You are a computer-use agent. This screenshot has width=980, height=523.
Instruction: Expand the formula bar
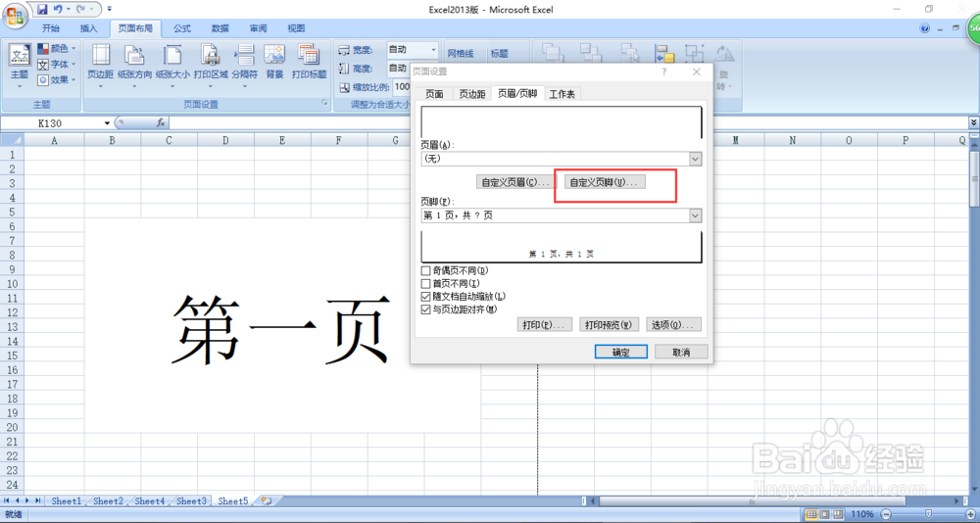click(x=974, y=122)
